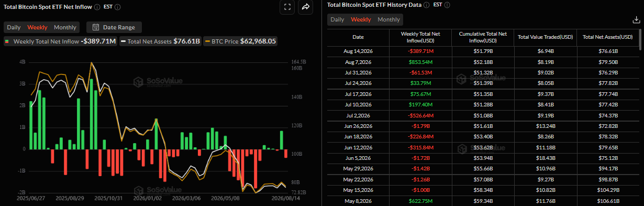644x206 pixels.
Task: Click the info icon beside Total Bitcoin Spot ETF History Data
Action: (426, 5)
